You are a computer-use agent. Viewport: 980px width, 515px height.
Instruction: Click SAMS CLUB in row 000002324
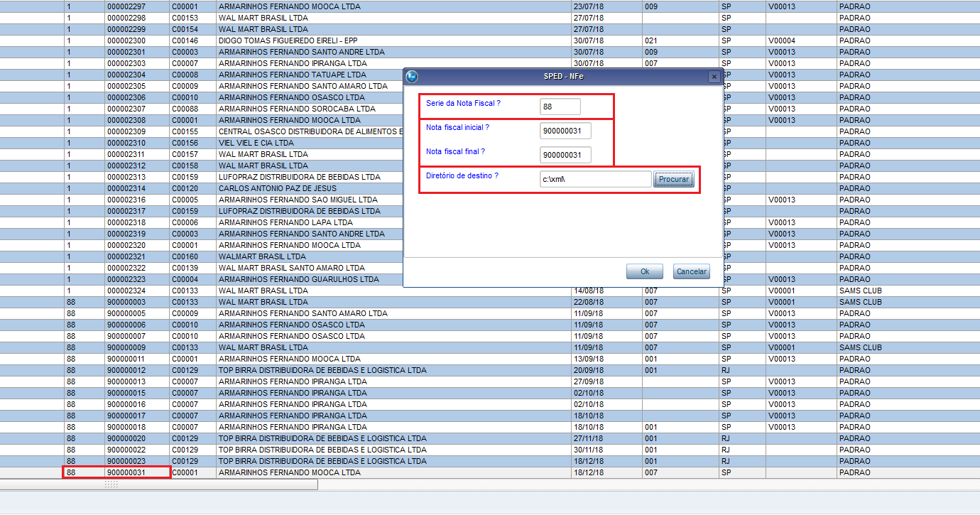[860, 291]
